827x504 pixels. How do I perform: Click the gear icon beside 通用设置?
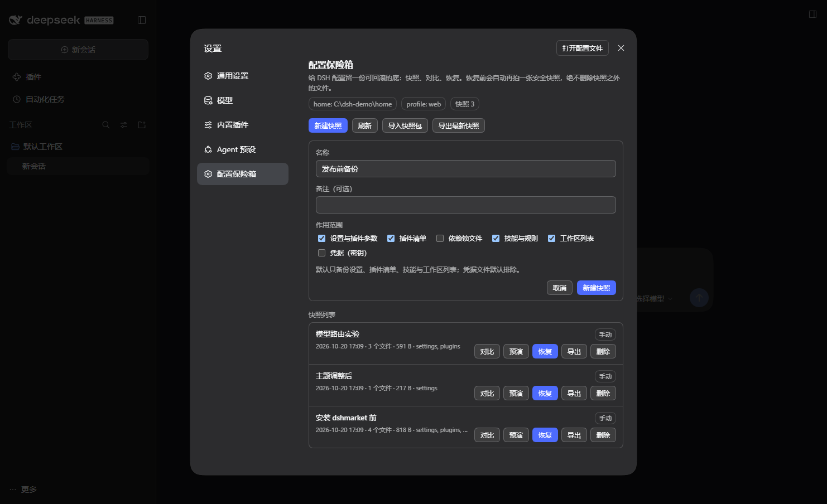(208, 76)
